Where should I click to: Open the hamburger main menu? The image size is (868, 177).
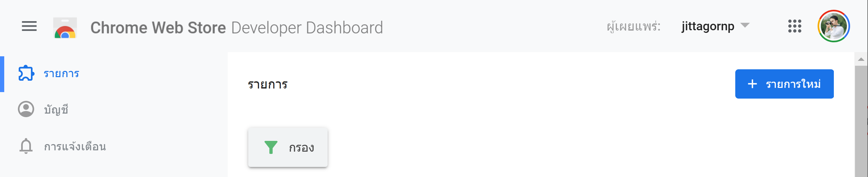tap(29, 26)
